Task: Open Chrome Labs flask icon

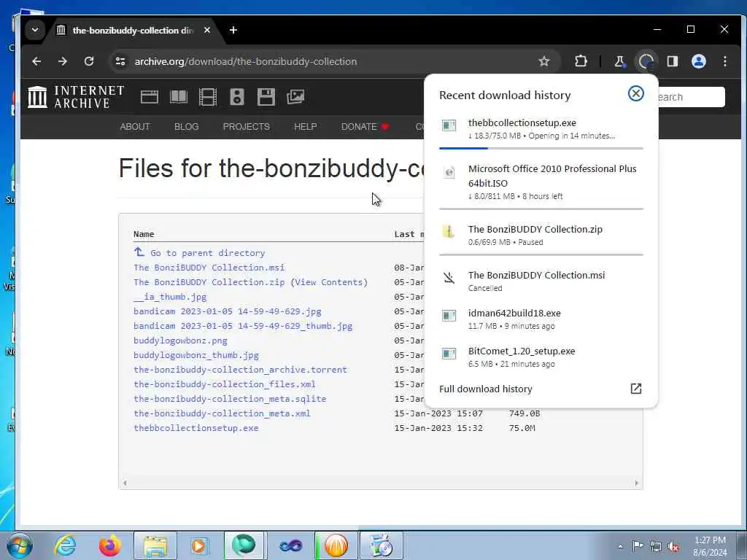Action: pyautogui.click(x=619, y=61)
